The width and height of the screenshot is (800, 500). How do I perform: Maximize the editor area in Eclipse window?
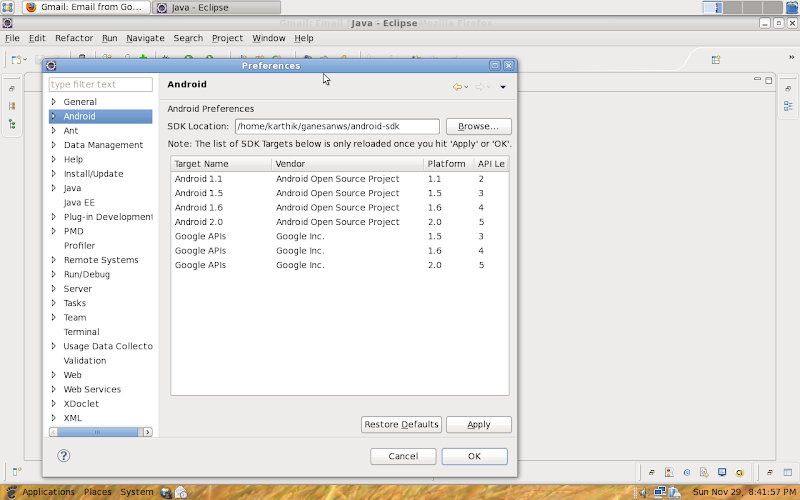click(769, 80)
